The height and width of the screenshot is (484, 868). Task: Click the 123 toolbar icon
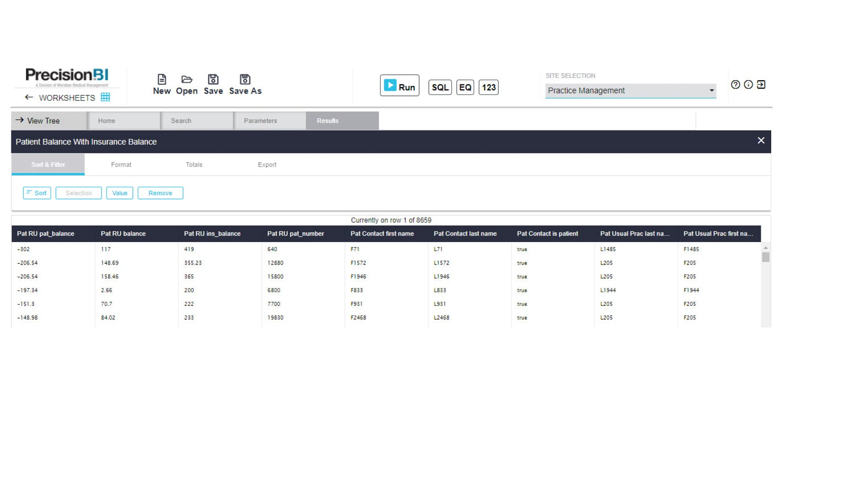click(488, 87)
